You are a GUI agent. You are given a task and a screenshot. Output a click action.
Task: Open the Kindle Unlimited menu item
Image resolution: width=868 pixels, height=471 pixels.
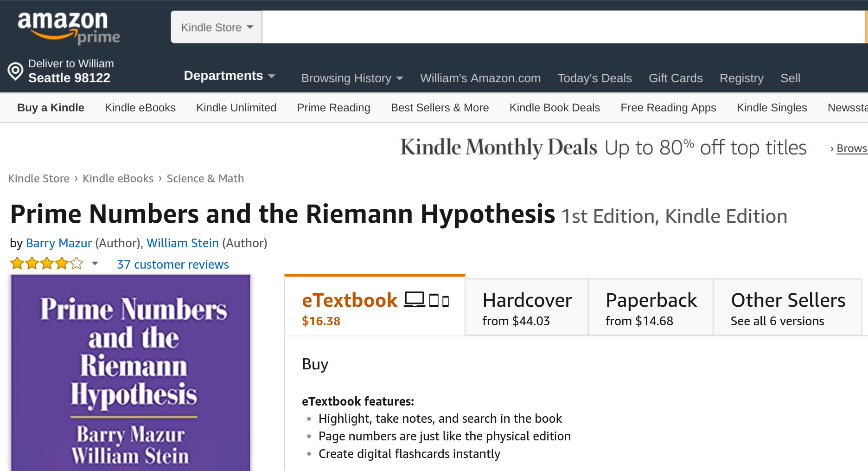[x=236, y=108]
